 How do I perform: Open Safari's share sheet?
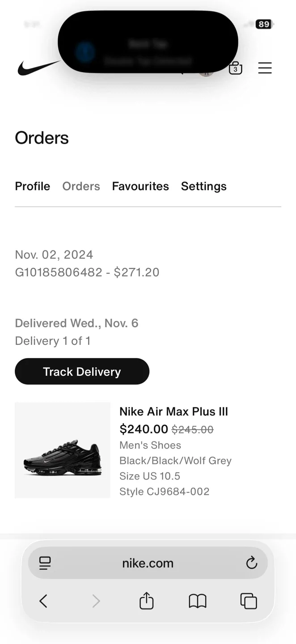pyautogui.click(x=146, y=601)
